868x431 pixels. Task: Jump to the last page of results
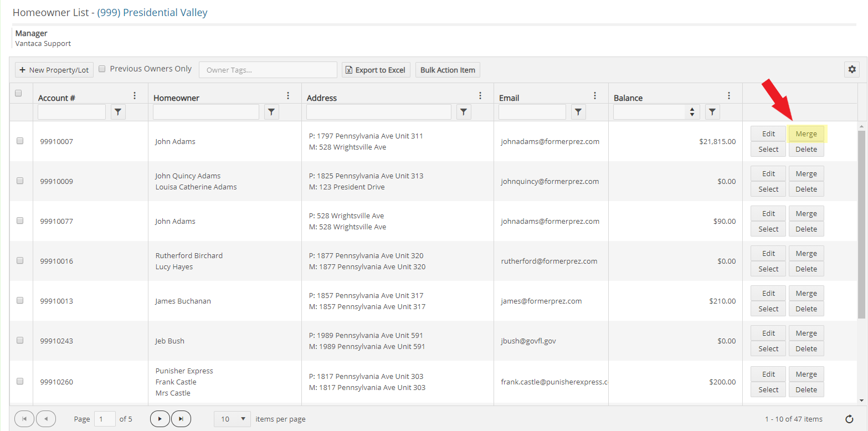181,419
